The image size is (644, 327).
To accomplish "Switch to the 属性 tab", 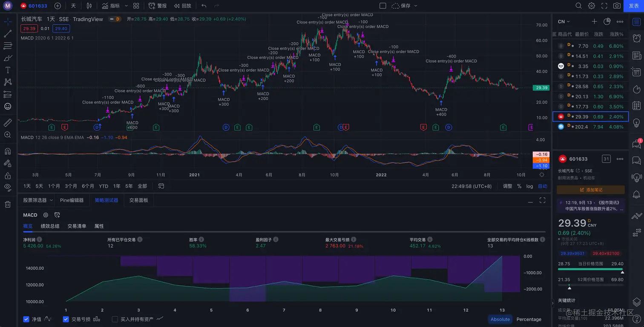I will pos(99,226).
